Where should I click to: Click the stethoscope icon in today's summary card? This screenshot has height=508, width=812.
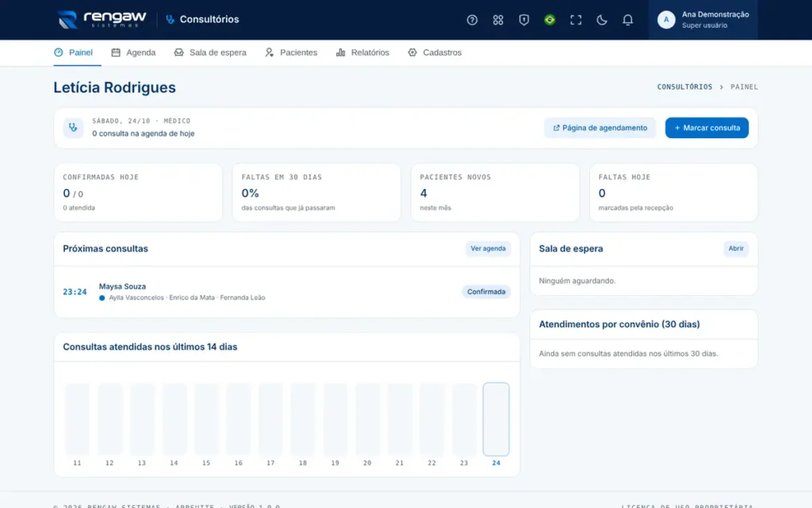[73, 128]
